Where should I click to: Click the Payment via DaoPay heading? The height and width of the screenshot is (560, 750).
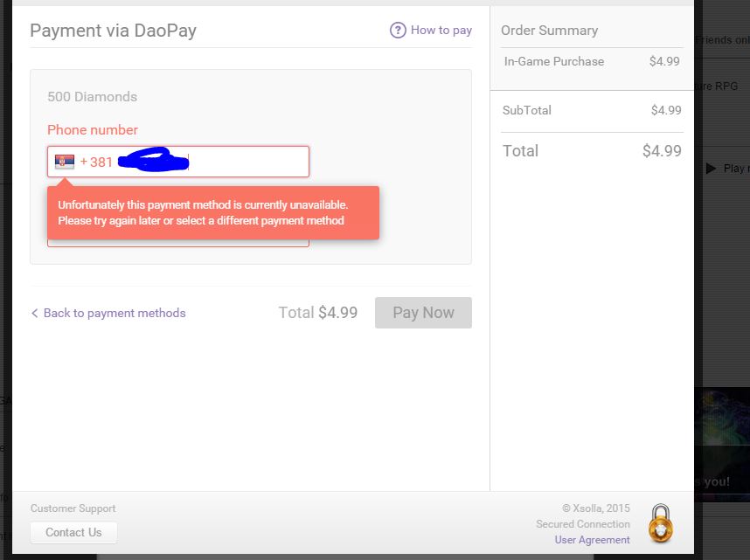(x=113, y=31)
